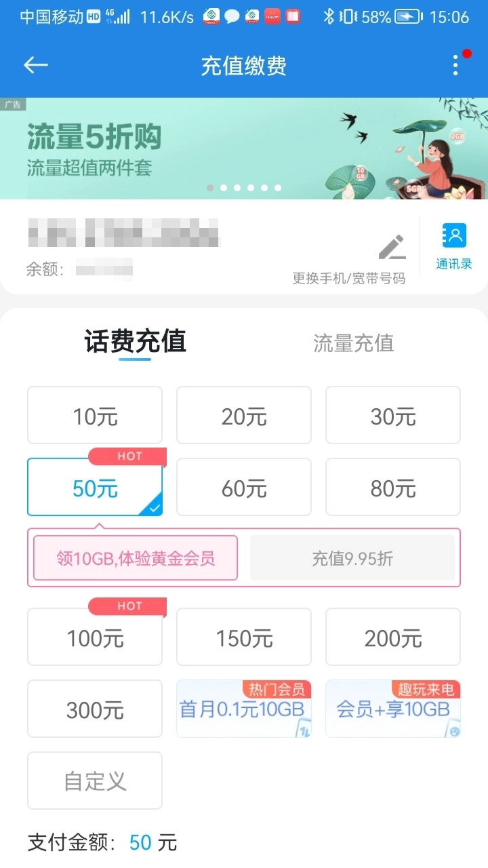Pick the 200元 recharge button

click(393, 637)
